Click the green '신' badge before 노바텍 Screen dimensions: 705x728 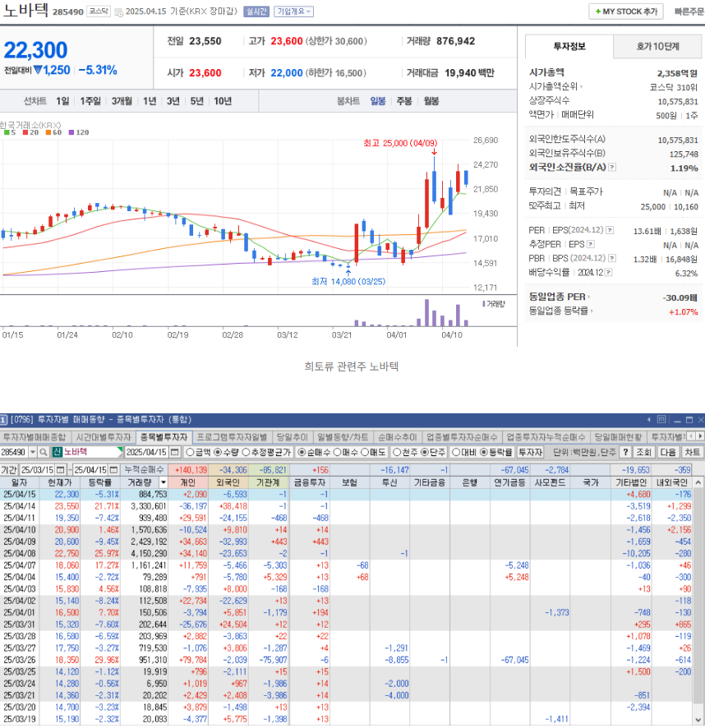pyautogui.click(x=57, y=452)
